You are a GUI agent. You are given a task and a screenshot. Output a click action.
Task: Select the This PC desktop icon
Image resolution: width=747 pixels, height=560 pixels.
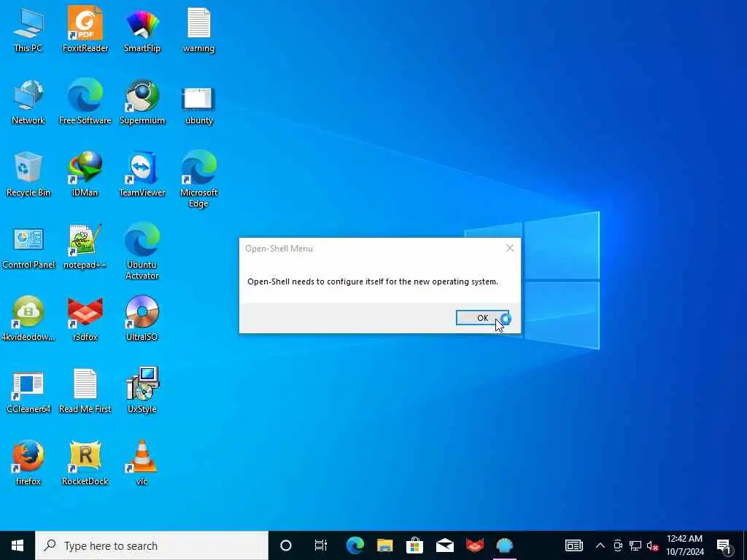[x=28, y=29]
